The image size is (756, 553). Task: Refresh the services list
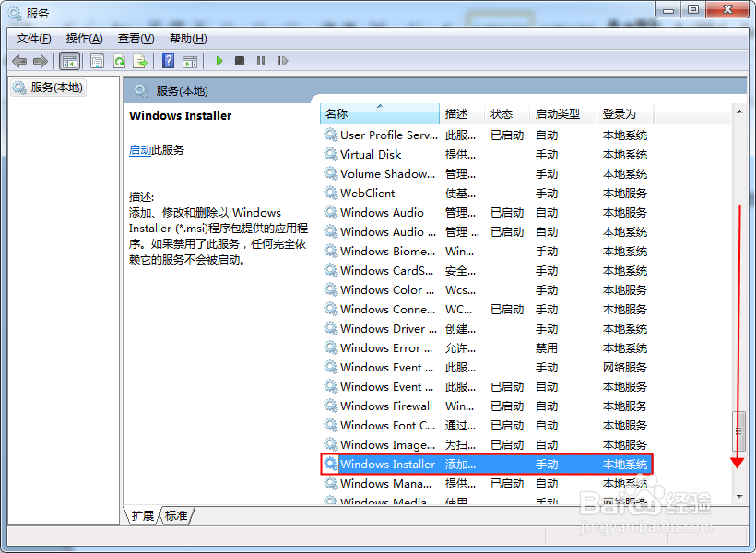[120, 60]
